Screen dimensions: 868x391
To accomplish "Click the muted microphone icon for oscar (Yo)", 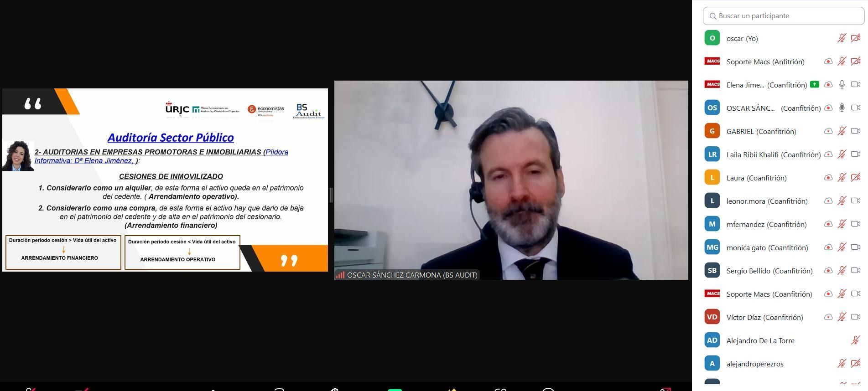I will click(842, 38).
